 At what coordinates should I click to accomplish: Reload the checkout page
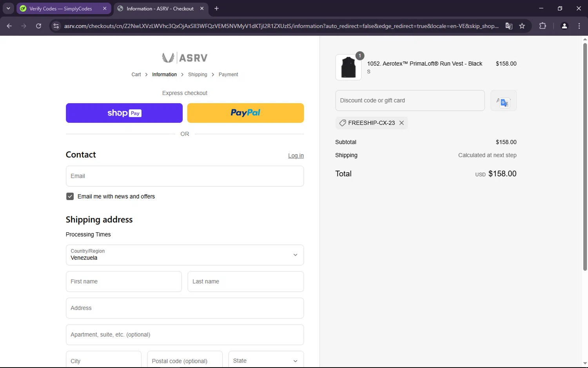(x=38, y=26)
